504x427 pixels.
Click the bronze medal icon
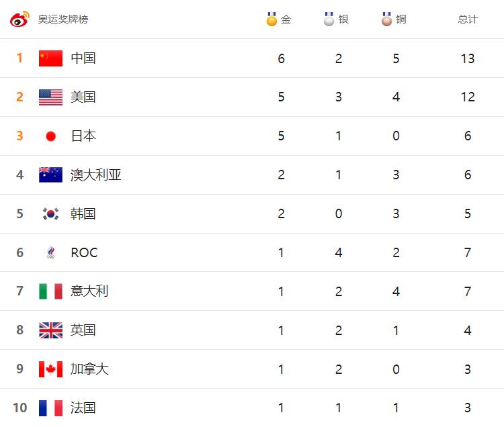click(386, 19)
